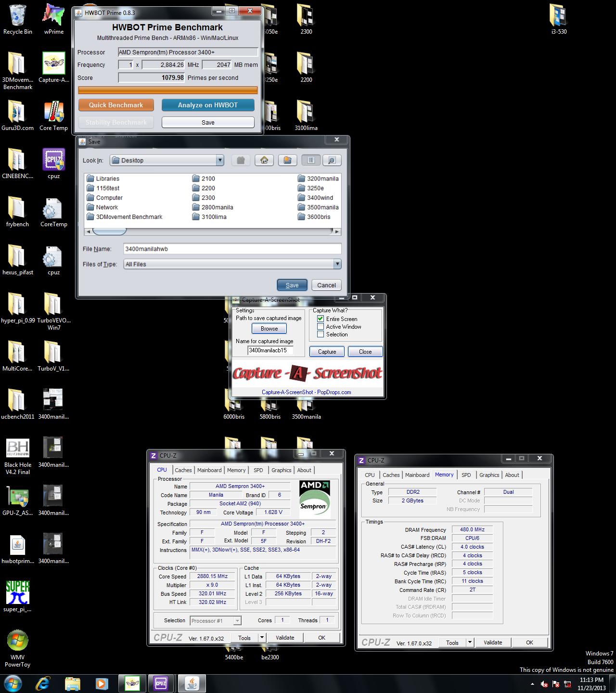Select the Capture-A... desktop icon

point(53,67)
